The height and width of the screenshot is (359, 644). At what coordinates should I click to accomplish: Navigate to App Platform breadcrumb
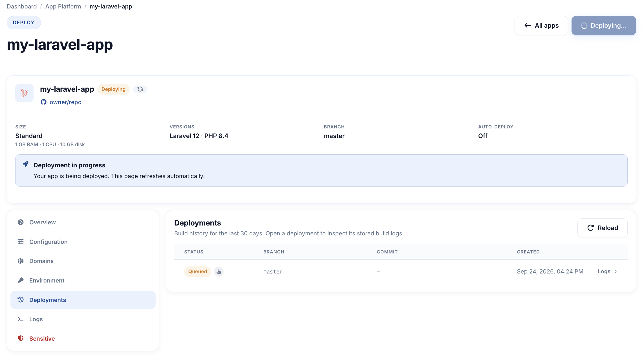63,6
